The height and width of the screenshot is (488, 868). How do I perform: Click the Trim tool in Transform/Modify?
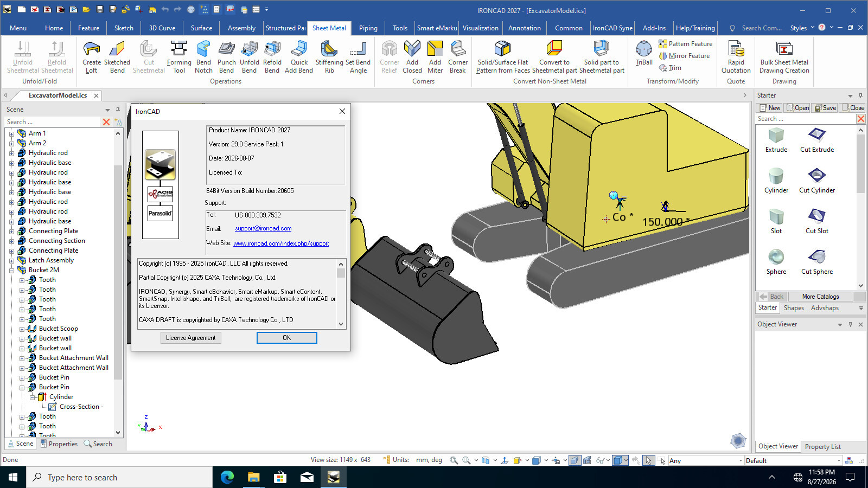tap(670, 68)
